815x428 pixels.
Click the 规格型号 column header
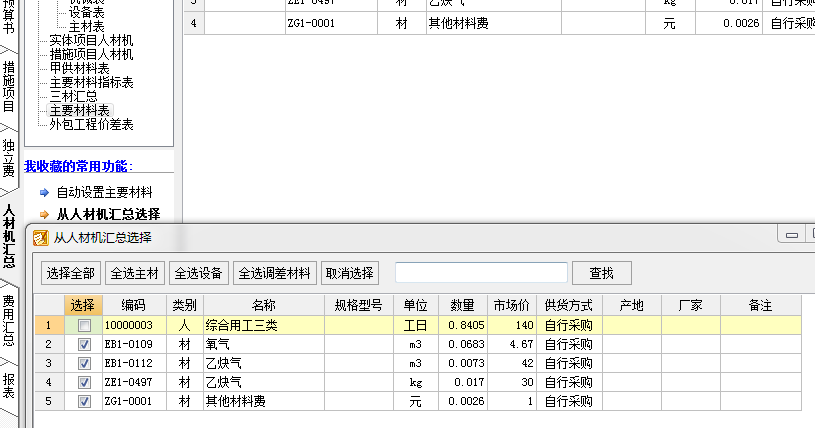(x=359, y=305)
